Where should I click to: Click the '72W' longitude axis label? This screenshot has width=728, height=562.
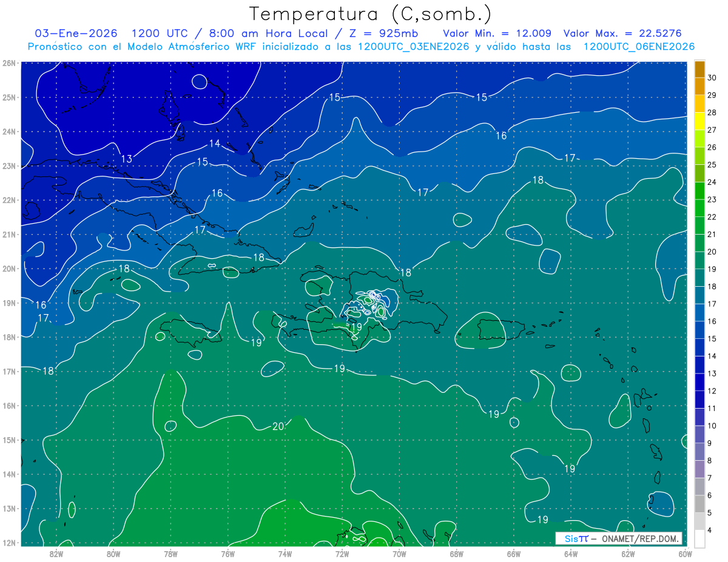tap(342, 554)
